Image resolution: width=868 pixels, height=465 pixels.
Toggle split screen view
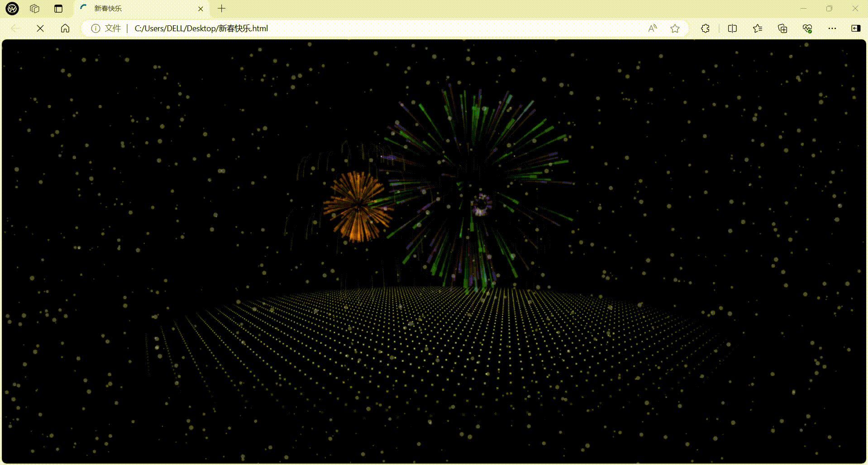(x=732, y=28)
